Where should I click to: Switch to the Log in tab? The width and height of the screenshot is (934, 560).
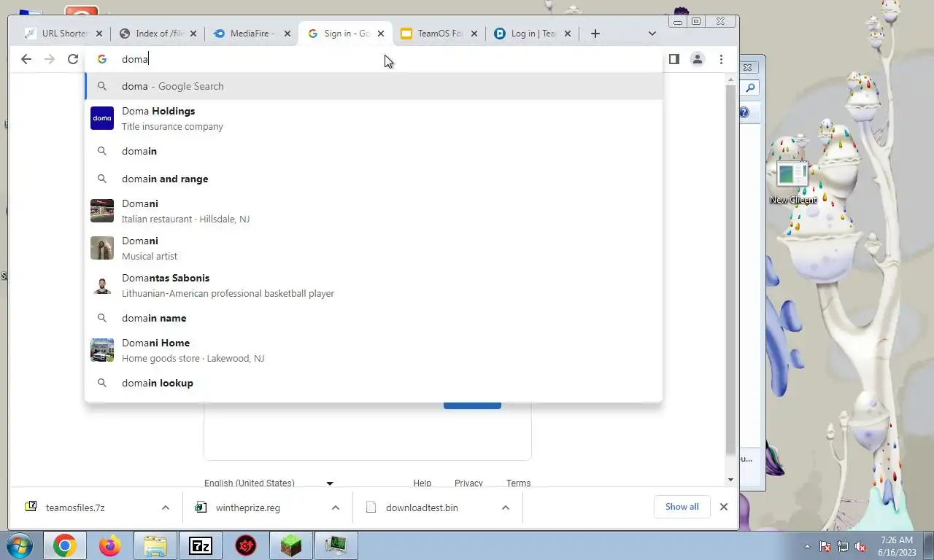533,34
